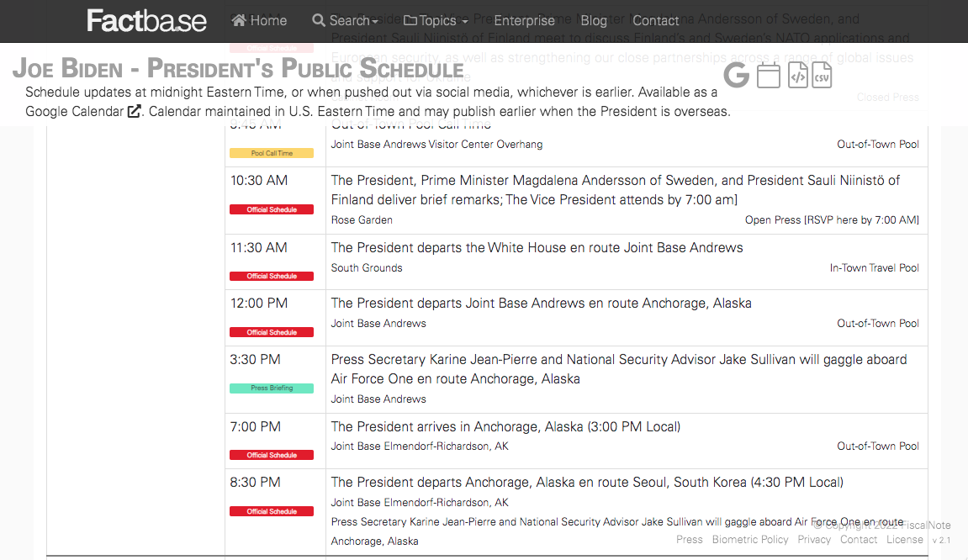Viewport: 968px width, 560px height.
Task: Click the Factbase logo
Action: [146, 20]
